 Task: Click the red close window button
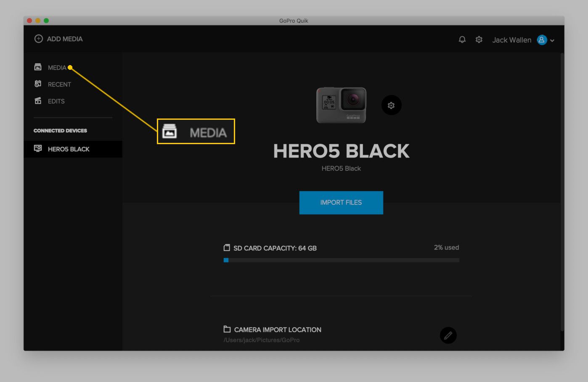[x=29, y=20]
